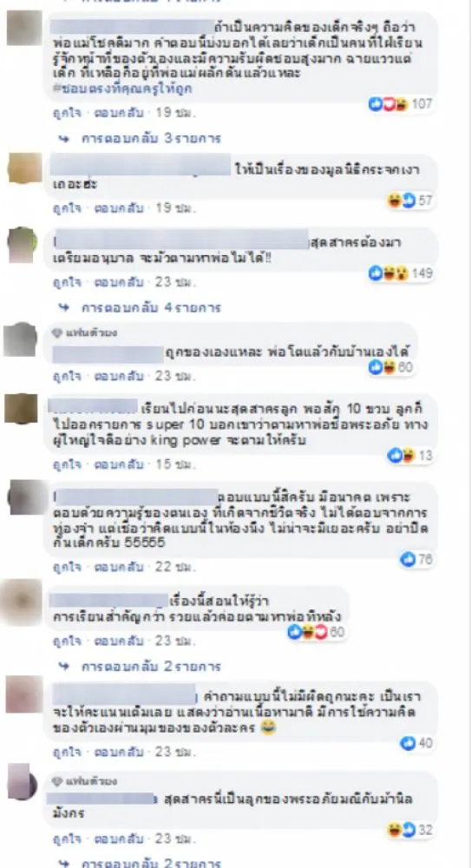Like the comment about 'king power'
The height and width of the screenshot is (868, 471).
[x=67, y=464]
